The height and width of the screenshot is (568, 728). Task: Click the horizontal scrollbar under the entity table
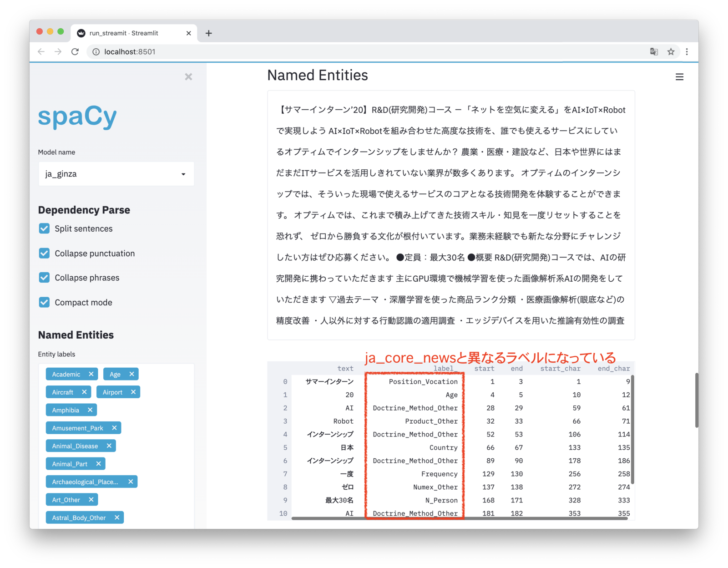tap(455, 519)
